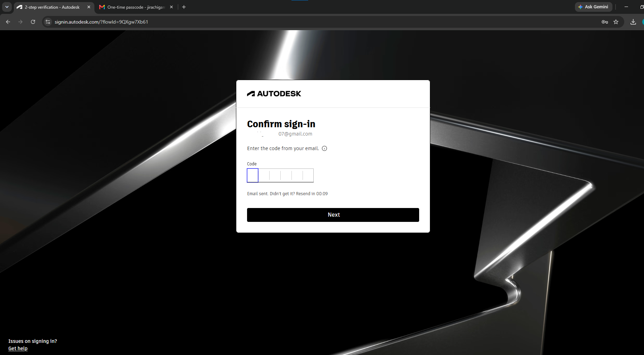
Task: Close the 2-step verification Autodesk tab
Action: point(89,7)
